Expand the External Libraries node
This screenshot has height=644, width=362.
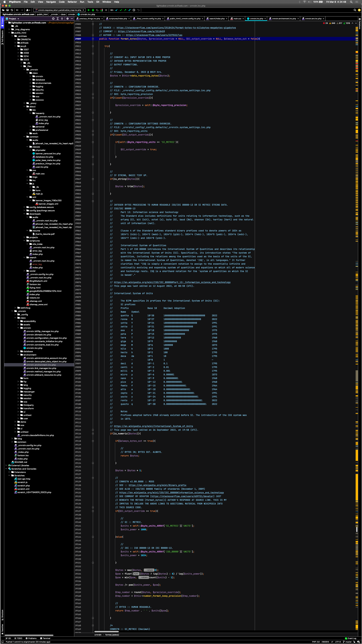pyautogui.click(x=6, y=466)
